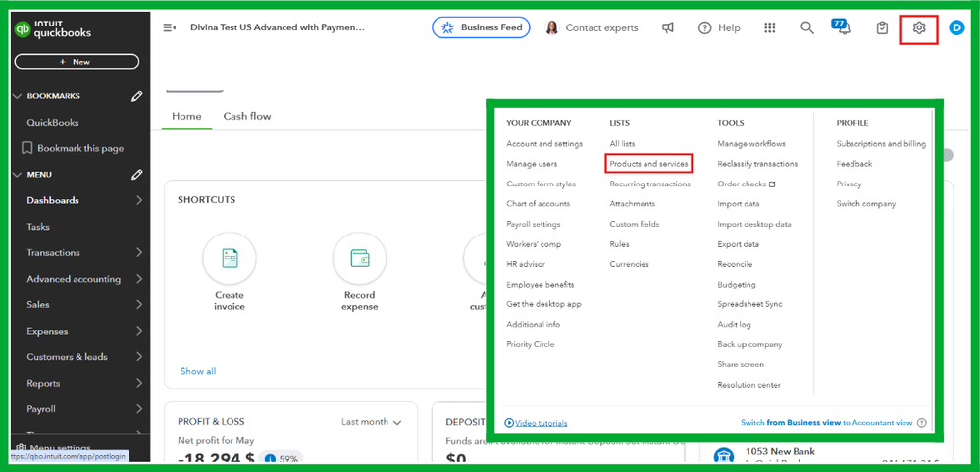The width and height of the screenshot is (980, 472).
Task: Open Reconcile under Tools
Action: (735, 264)
